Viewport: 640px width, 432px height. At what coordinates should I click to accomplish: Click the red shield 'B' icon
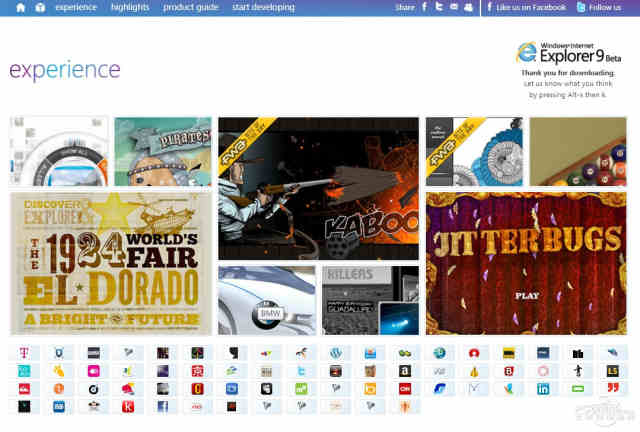tap(509, 371)
